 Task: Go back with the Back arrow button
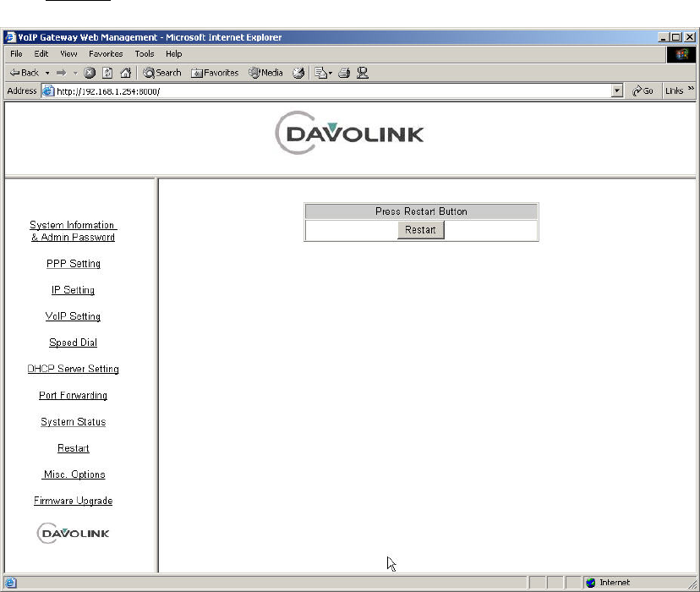(25, 73)
